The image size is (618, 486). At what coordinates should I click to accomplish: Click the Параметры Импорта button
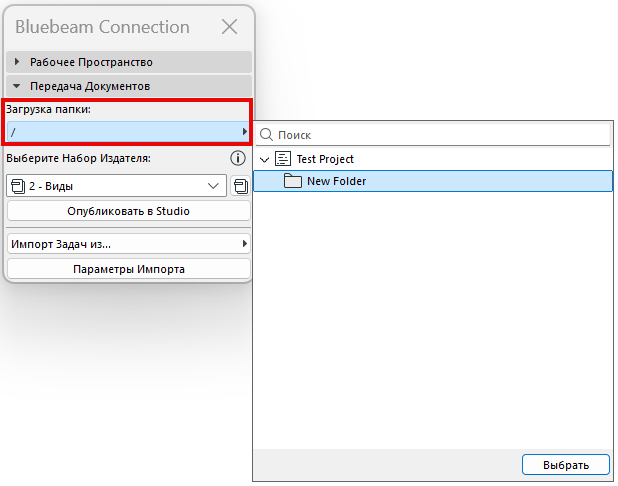(128, 269)
